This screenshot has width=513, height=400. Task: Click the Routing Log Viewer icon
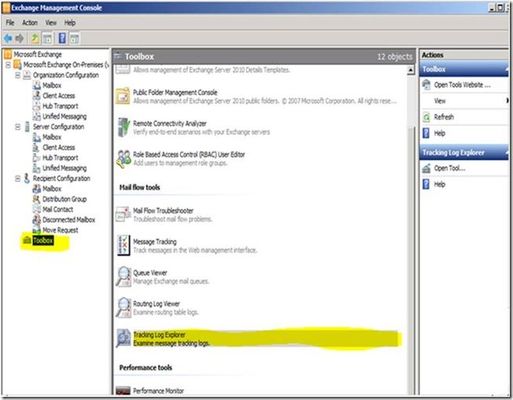123,307
